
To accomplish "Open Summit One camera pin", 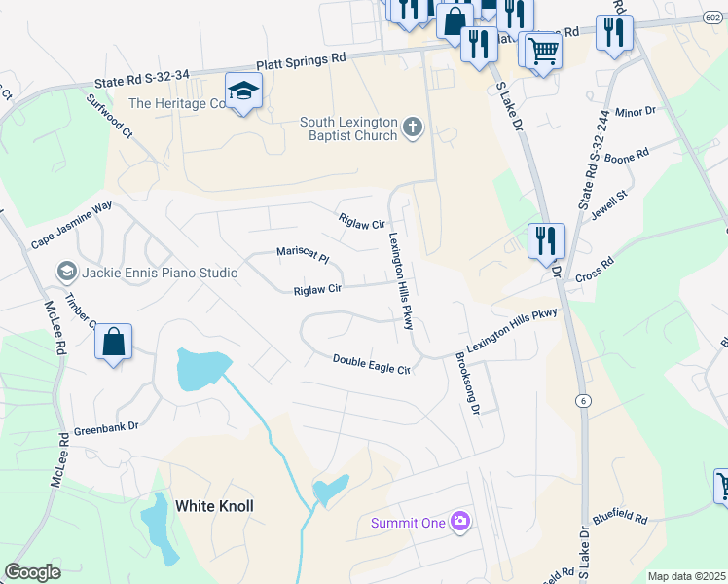I will [460, 522].
